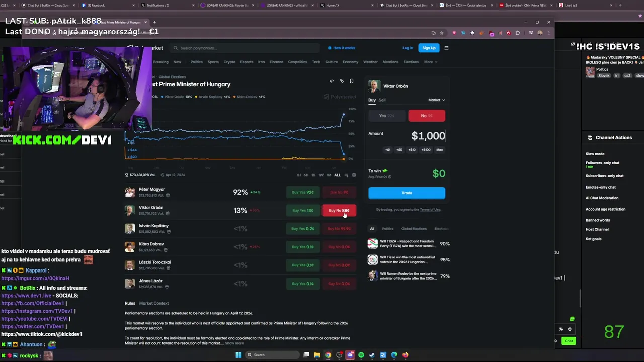The image size is (644, 362).
Task: Set the chart range to 6H
Action: [306, 175]
